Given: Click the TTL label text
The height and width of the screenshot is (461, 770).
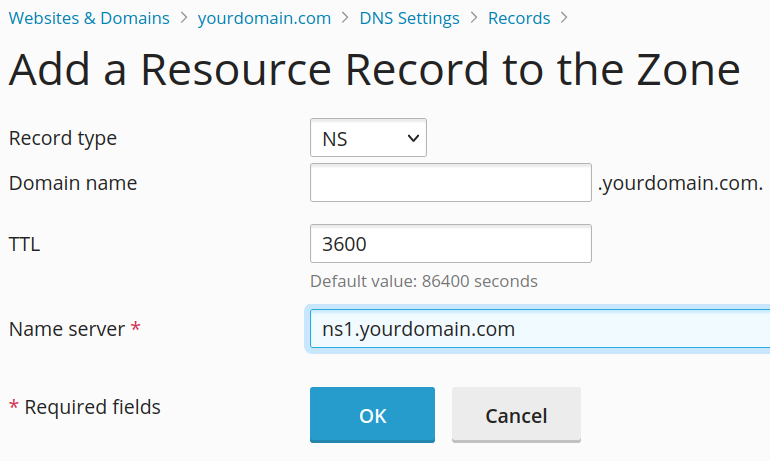Looking at the screenshot, I should pos(25,244).
